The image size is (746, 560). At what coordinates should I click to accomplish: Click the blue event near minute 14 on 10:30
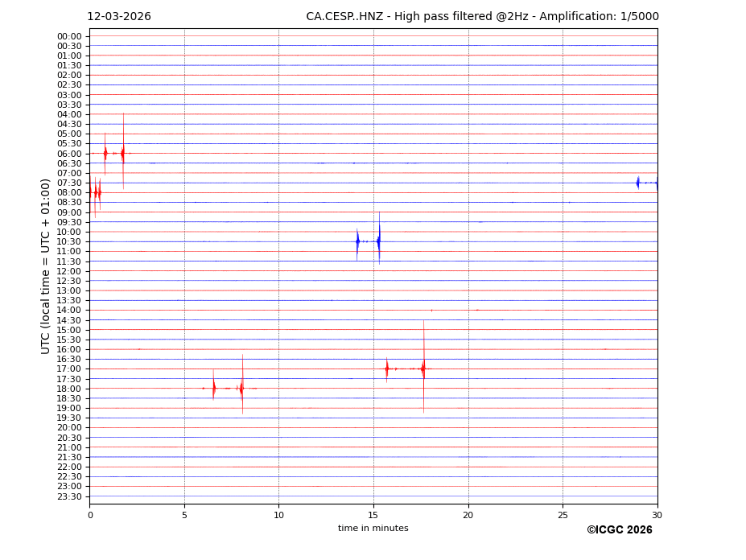pos(357,241)
